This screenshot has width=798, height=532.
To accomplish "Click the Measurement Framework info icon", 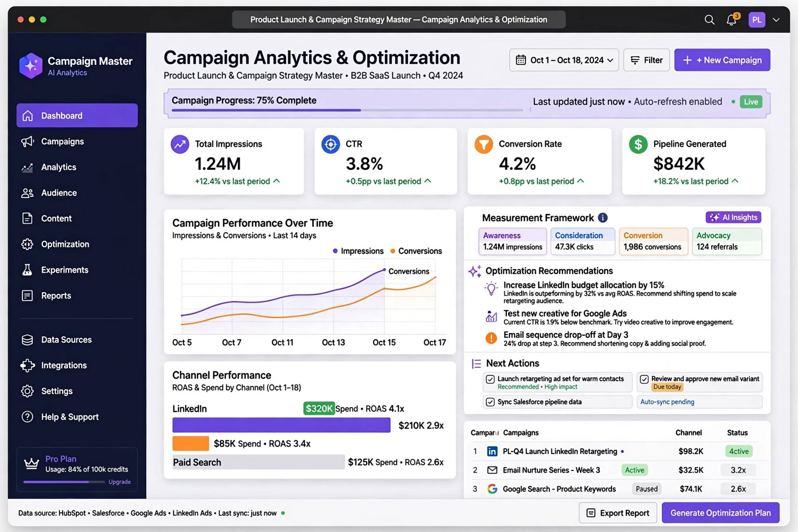I will [603, 218].
